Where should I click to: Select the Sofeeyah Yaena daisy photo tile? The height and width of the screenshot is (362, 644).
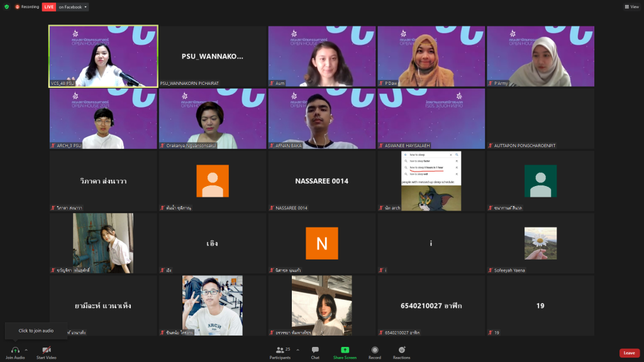[540, 243]
